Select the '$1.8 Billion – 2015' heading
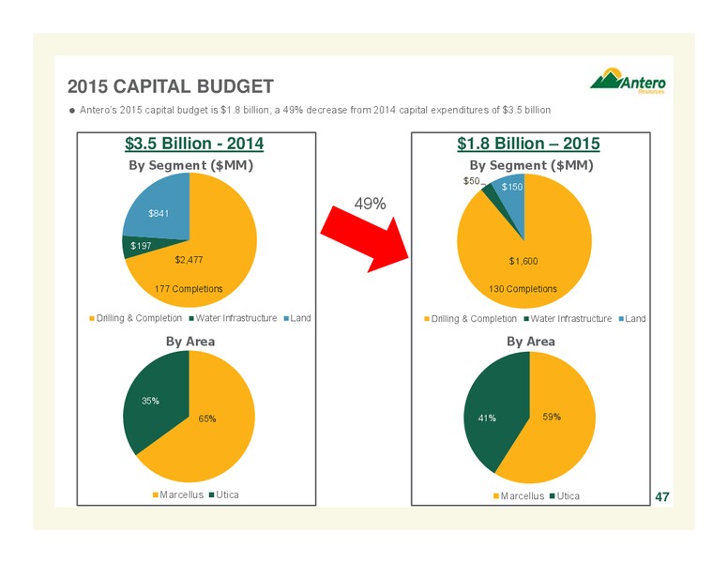 point(528,143)
